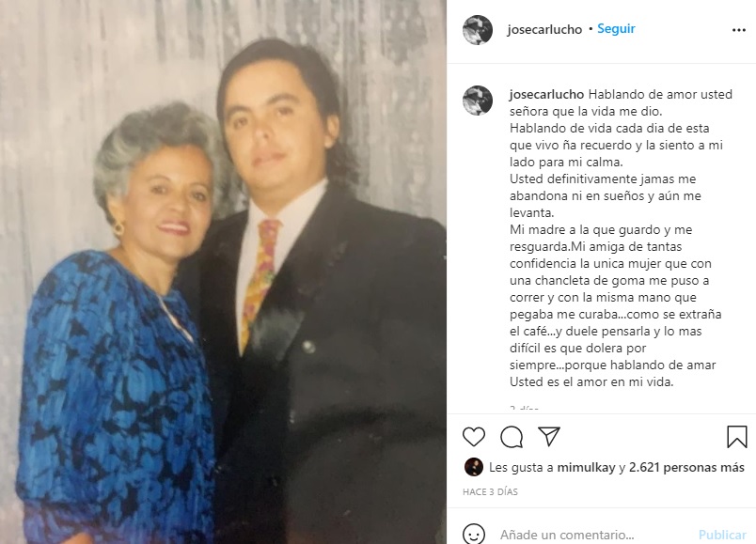756x544 pixels.
Task: Open the josecarlucho username in the caption
Action: coord(546,95)
